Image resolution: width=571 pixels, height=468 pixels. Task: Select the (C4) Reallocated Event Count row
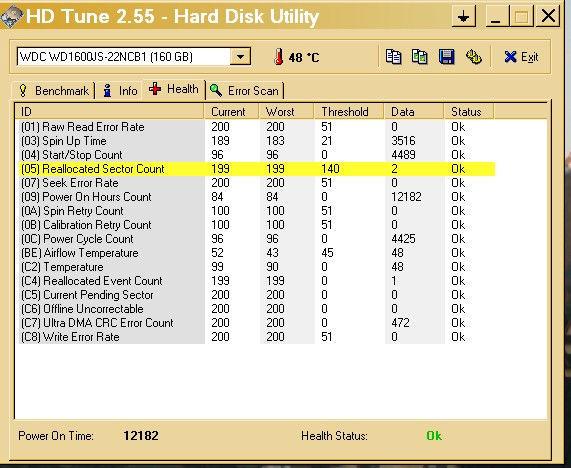[x=257, y=281]
